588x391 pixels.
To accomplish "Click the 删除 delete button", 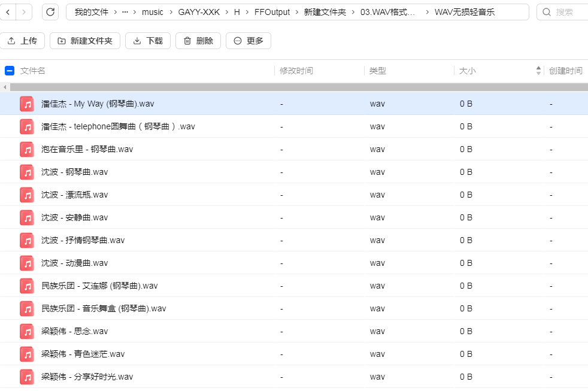I will point(198,41).
